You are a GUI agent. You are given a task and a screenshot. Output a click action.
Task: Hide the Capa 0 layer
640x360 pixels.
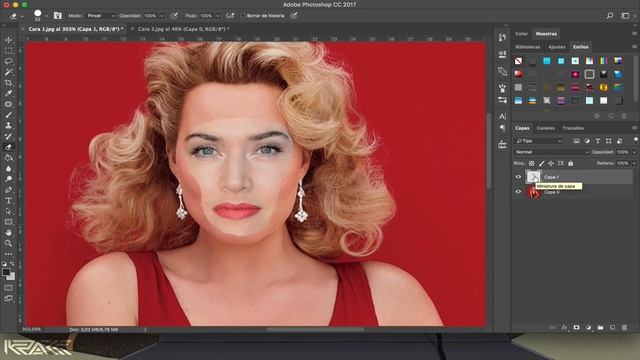pyautogui.click(x=518, y=192)
